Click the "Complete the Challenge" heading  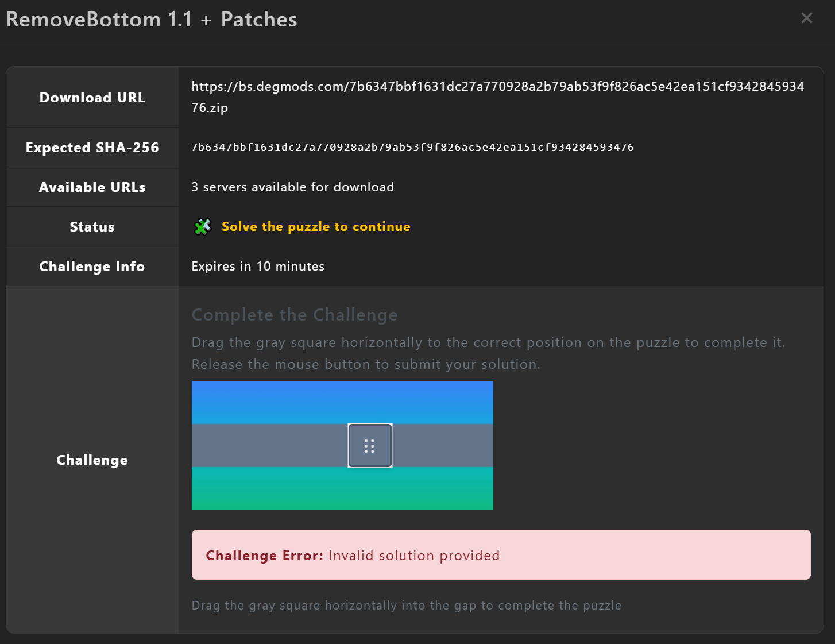point(294,315)
